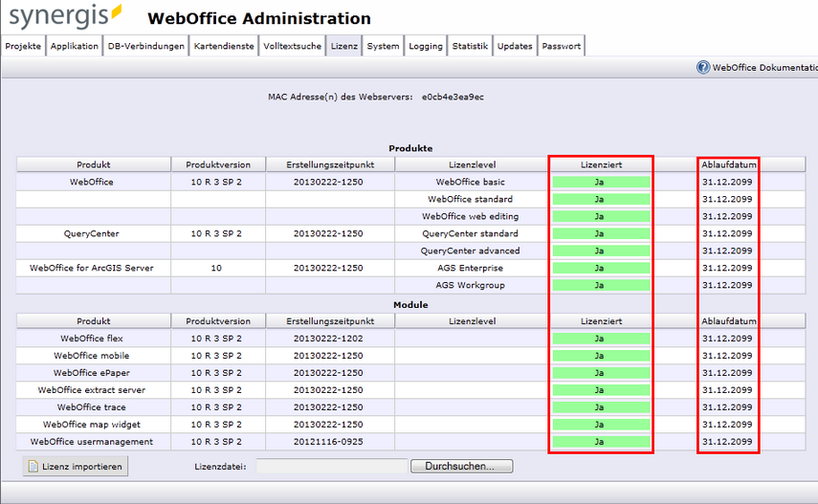Click the synergis logo
Screen dimensions: 818x504
pyautogui.click(x=65, y=17)
